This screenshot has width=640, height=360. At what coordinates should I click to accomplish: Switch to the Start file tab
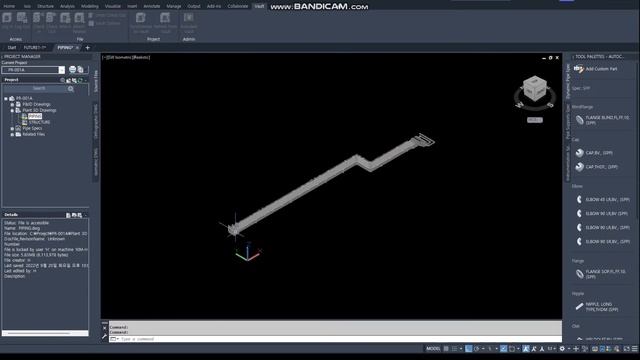click(x=11, y=48)
